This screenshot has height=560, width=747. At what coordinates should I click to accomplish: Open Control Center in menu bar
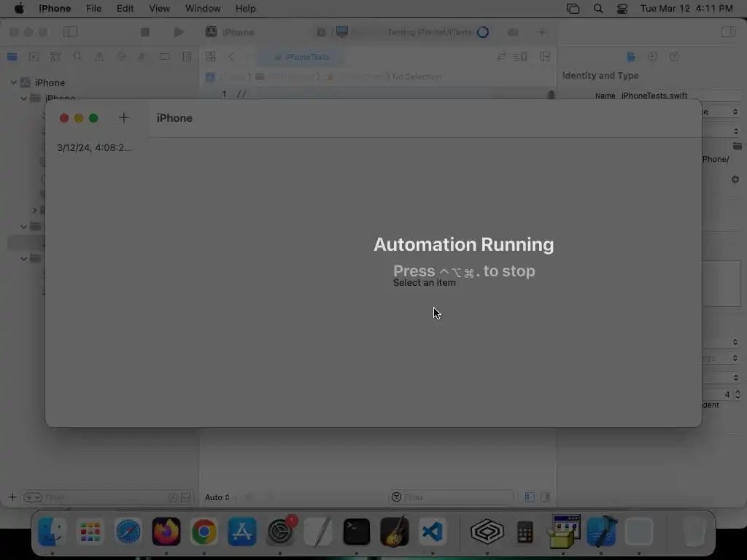click(622, 9)
